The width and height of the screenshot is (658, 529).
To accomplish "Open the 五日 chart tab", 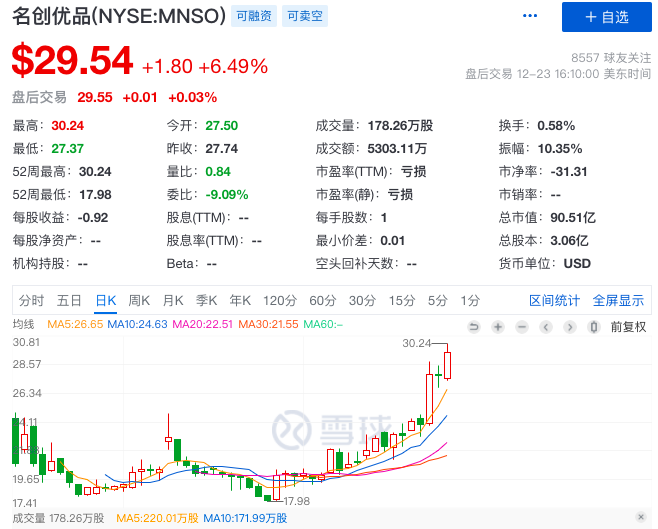I will tap(69, 300).
